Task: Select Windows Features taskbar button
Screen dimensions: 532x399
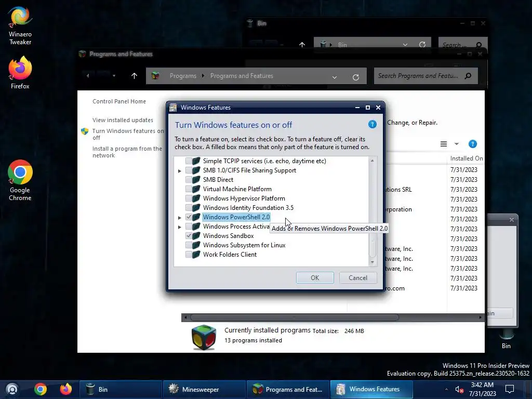Action: pyautogui.click(x=371, y=389)
